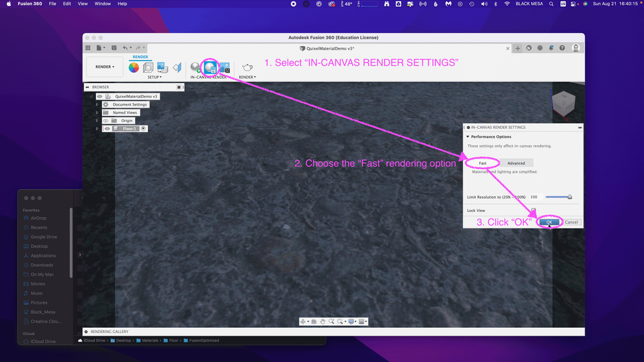This screenshot has width=644, height=362.
Task: Open the Window menu in menu bar
Action: click(x=102, y=4)
